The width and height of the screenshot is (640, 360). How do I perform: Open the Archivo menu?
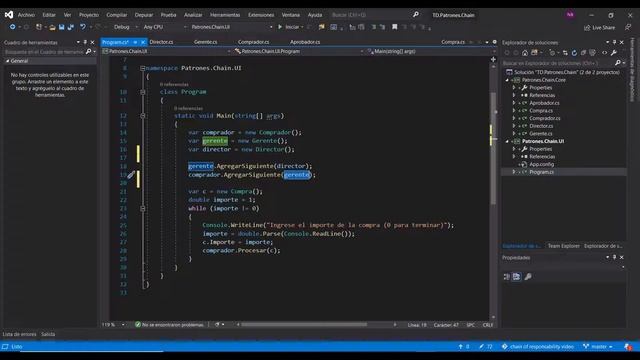26,15
